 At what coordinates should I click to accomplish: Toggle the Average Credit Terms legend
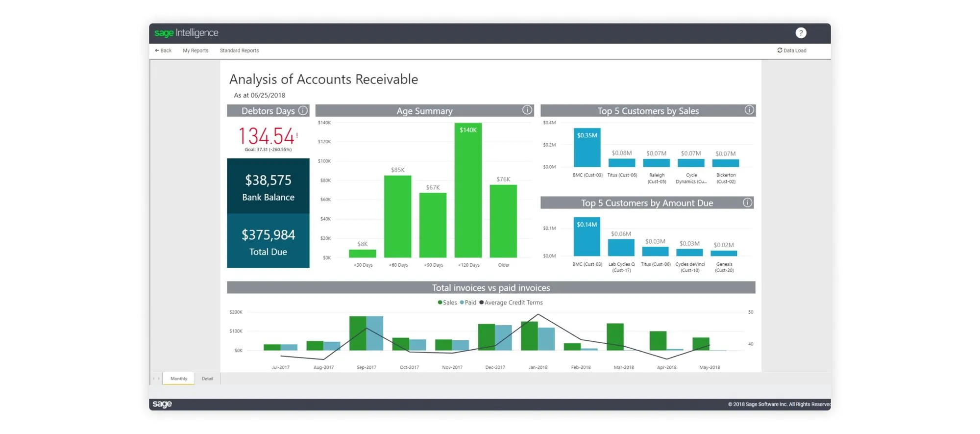pos(511,303)
